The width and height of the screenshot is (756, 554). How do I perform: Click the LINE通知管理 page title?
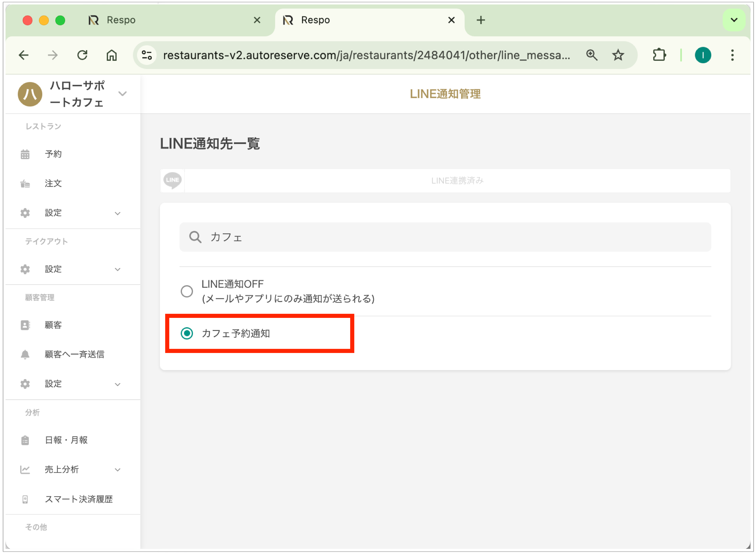[445, 94]
